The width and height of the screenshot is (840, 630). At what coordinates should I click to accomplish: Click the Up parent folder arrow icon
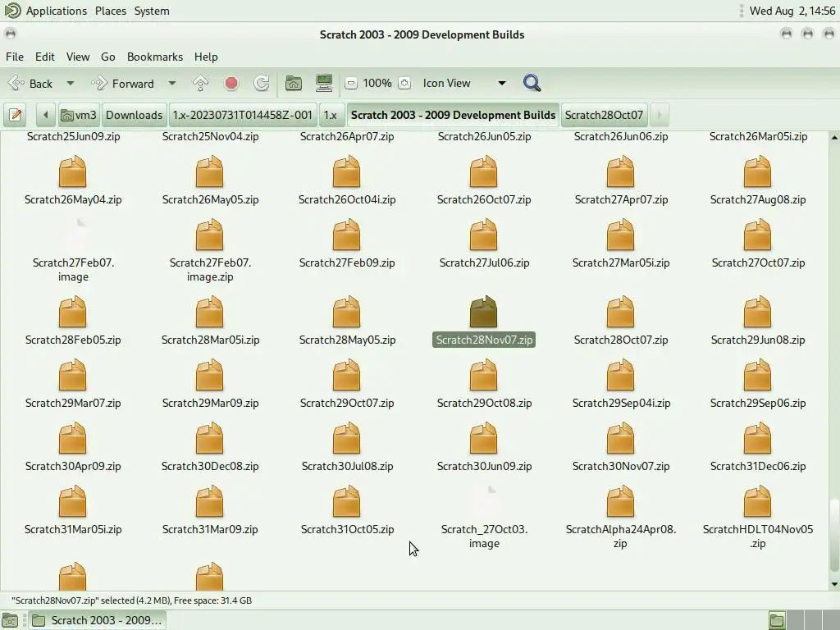click(200, 83)
